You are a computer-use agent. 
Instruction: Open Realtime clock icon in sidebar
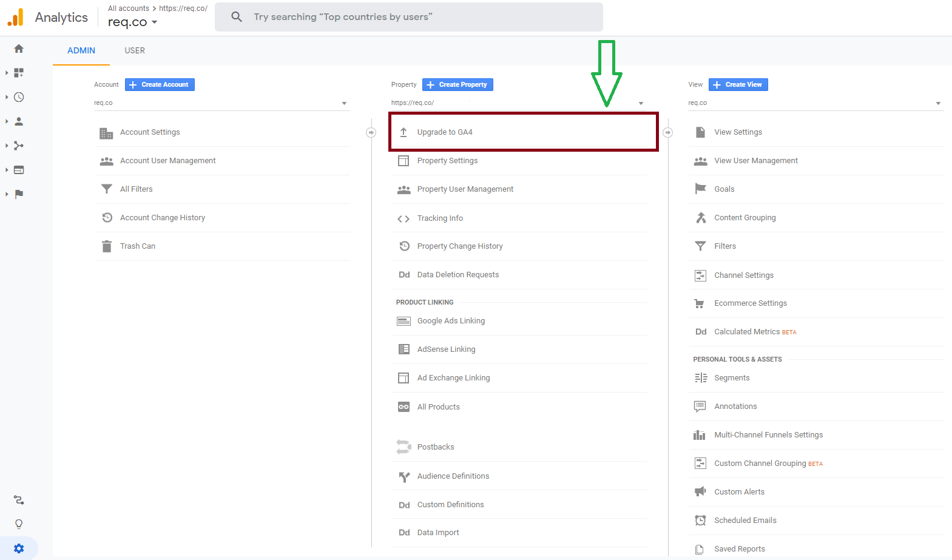pos(19,97)
